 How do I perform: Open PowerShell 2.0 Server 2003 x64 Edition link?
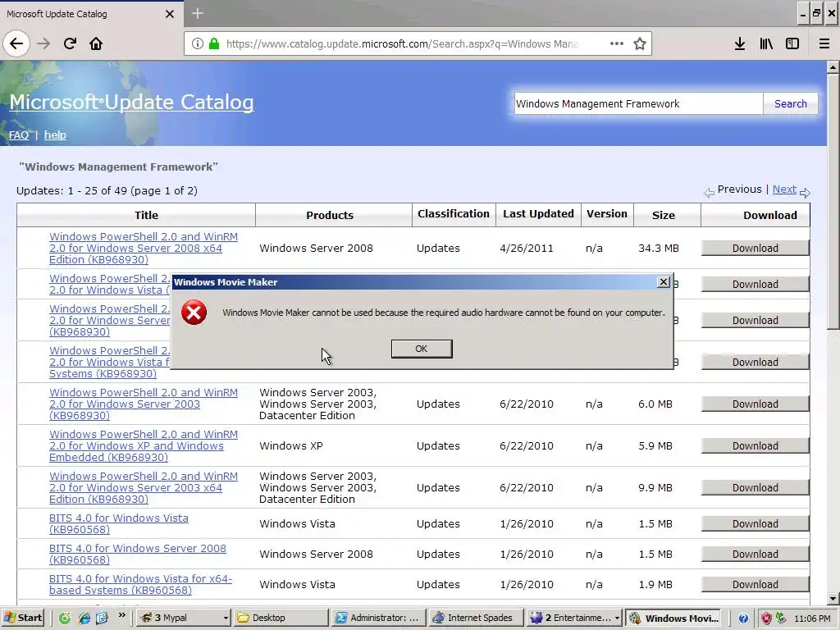pos(143,487)
